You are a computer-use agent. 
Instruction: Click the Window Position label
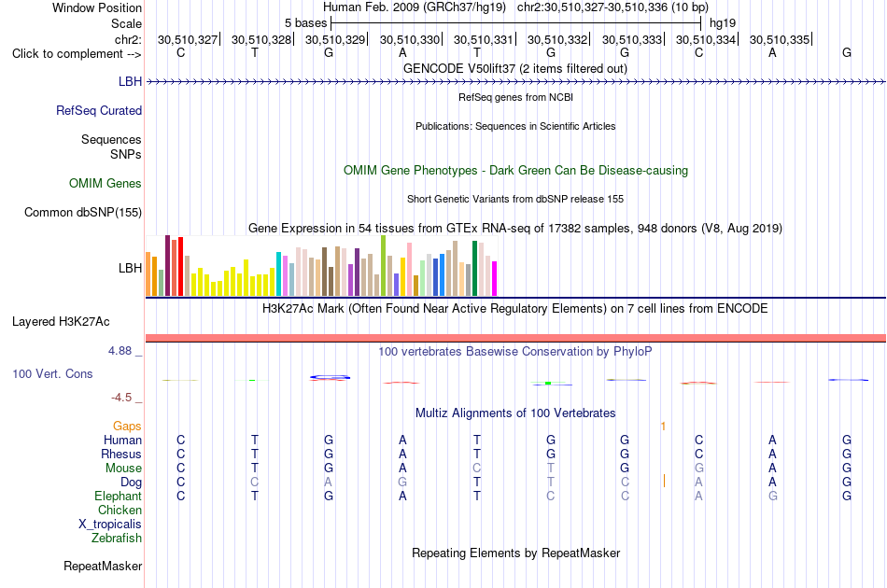97,7
